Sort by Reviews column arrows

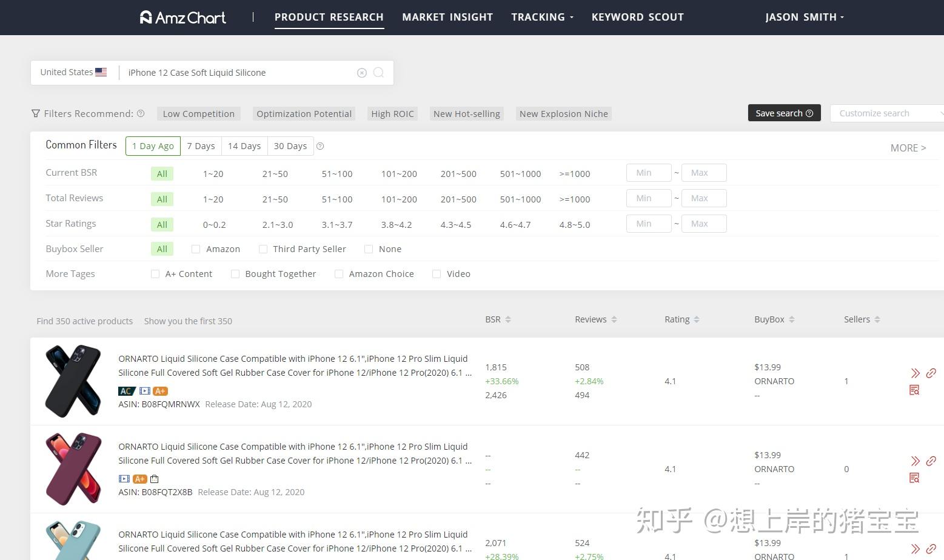[x=614, y=319]
